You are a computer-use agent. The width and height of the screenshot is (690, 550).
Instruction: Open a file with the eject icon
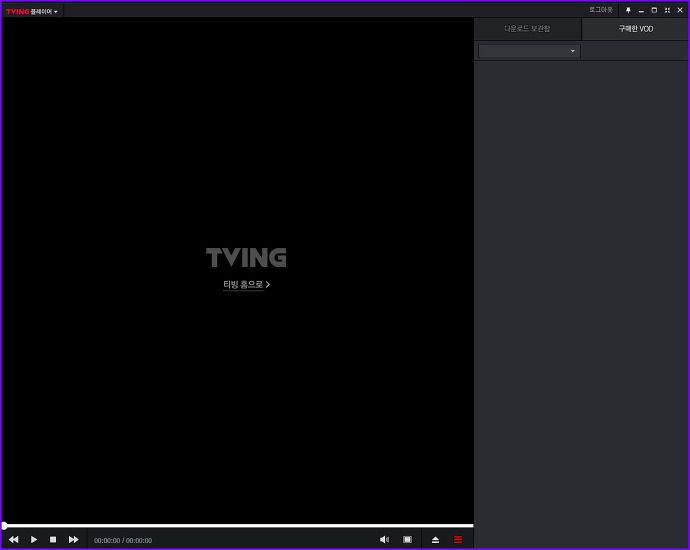(x=435, y=540)
